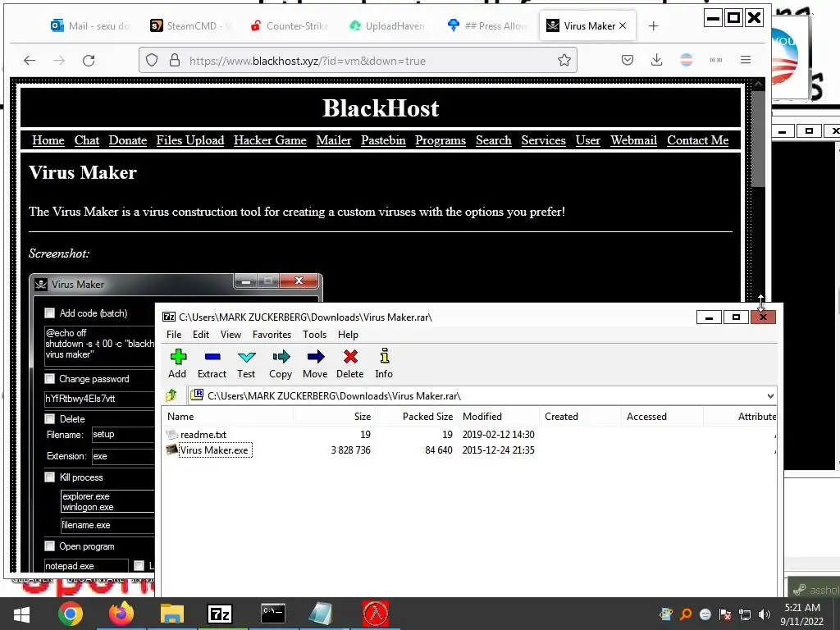Switch to the Mail browser tab

point(91,25)
